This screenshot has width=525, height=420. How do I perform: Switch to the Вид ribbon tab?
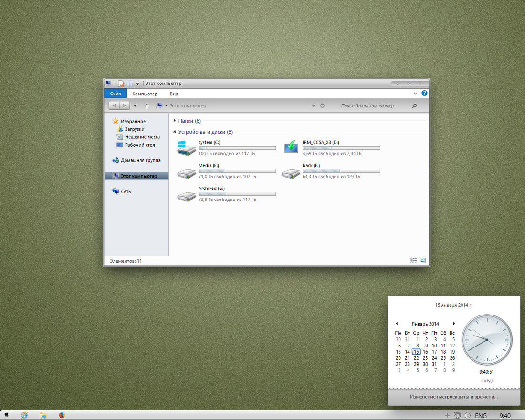click(174, 94)
